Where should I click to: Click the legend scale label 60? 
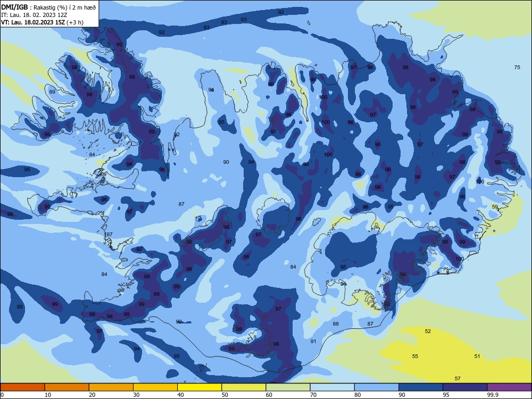269,395
